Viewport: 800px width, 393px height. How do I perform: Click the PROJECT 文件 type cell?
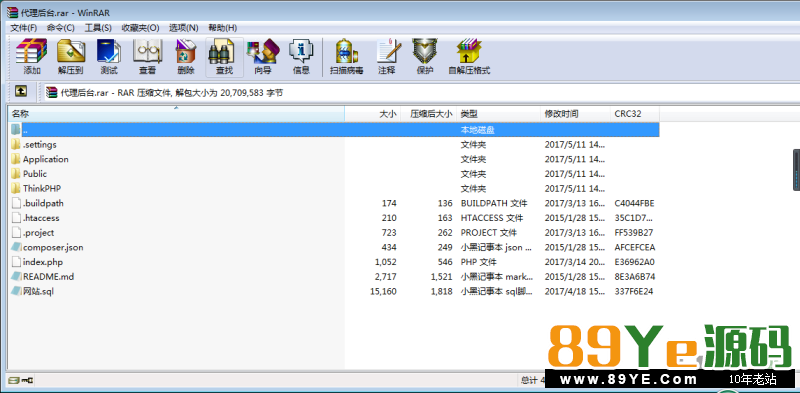[x=489, y=233]
